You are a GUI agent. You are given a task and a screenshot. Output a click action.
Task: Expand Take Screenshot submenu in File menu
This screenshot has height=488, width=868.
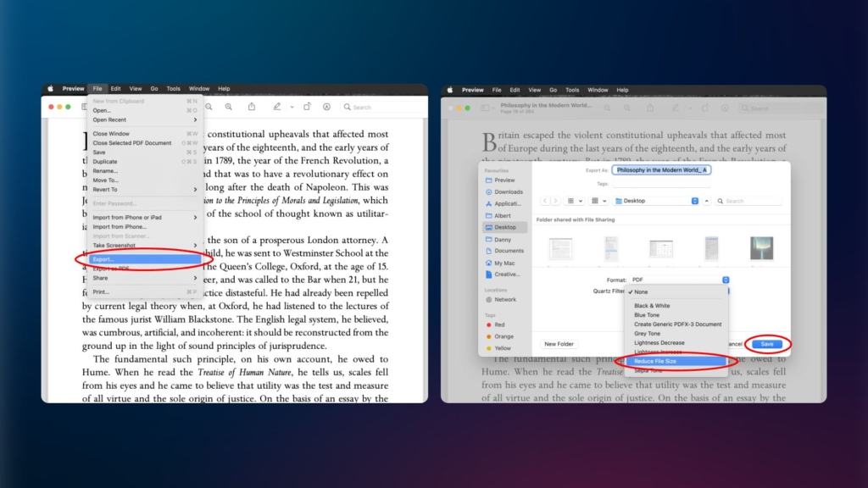point(144,245)
